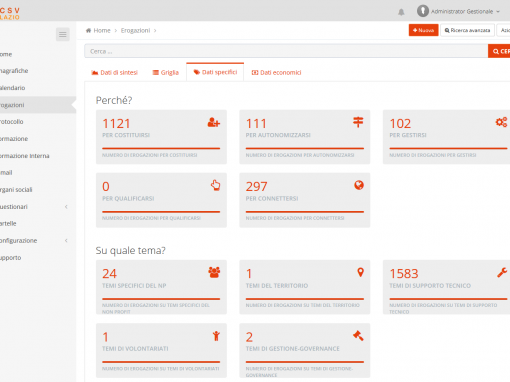Open the Administrator Gestionale dropdown arrow
Viewport: 510px width, 382px height.
tap(498, 12)
